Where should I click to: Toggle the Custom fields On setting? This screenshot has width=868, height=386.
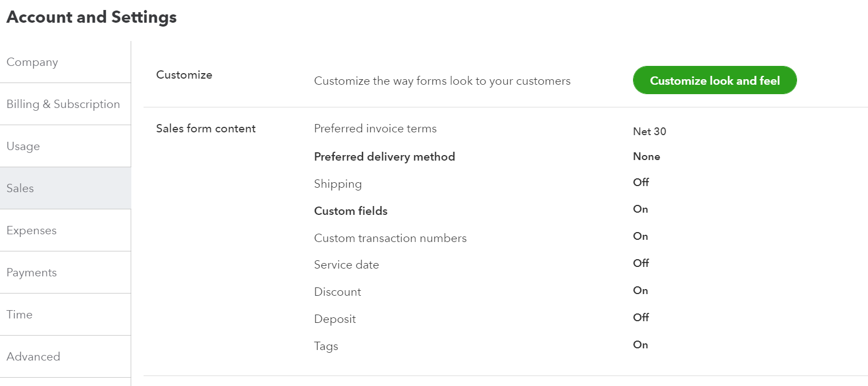coord(640,209)
